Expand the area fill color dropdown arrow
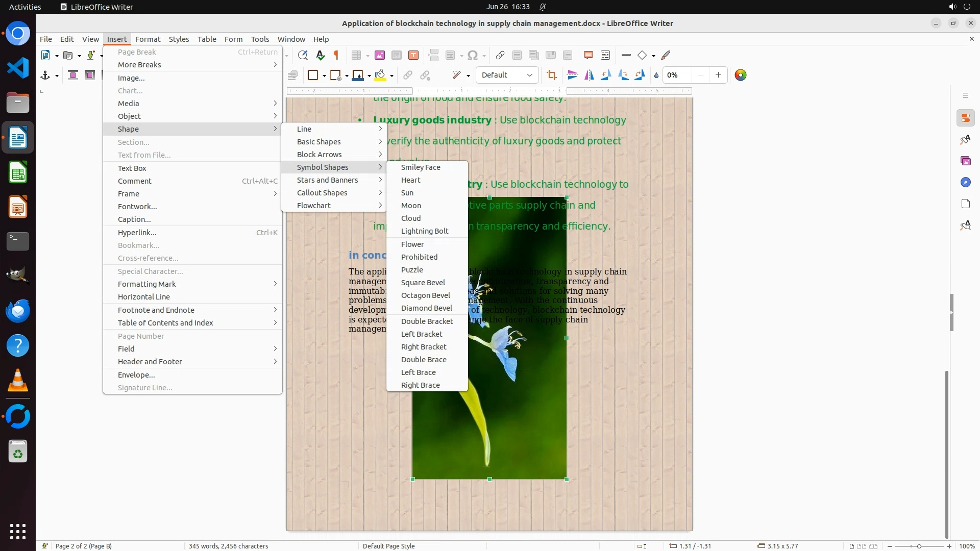This screenshot has height=551, width=980. pos(391,76)
